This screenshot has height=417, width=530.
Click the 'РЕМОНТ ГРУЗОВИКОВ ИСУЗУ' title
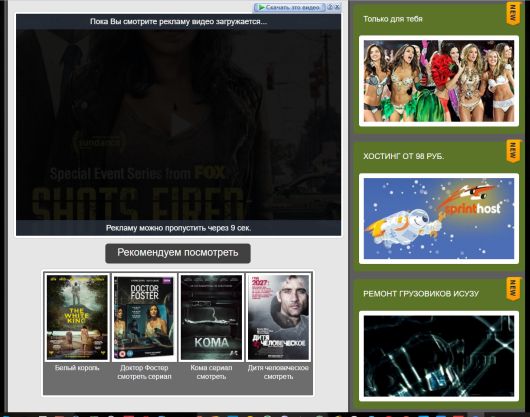coord(421,294)
